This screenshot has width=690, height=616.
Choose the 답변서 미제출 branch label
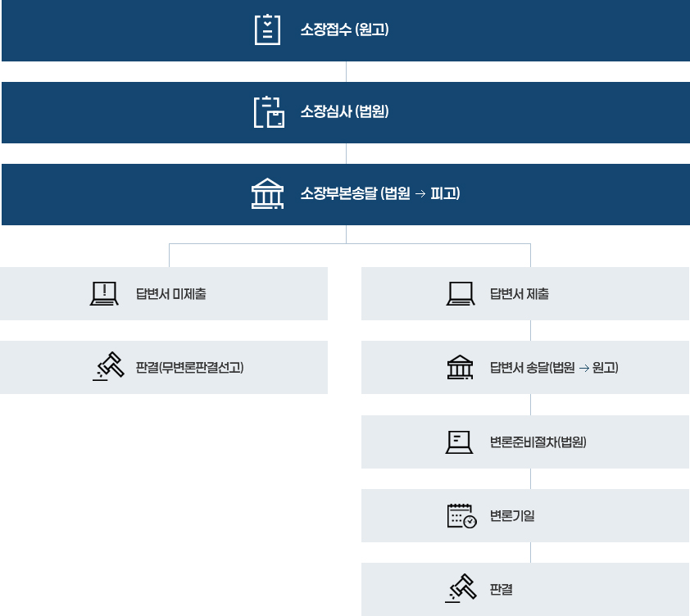pyautogui.click(x=171, y=293)
